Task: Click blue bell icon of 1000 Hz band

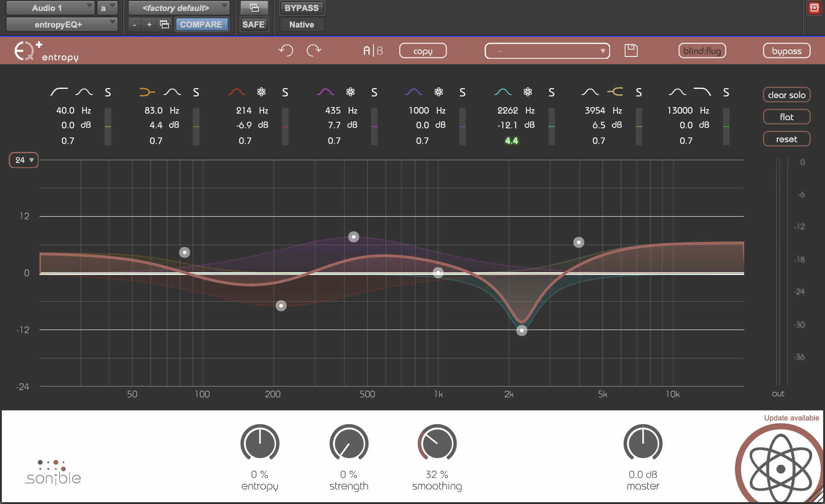Action: pos(414,92)
